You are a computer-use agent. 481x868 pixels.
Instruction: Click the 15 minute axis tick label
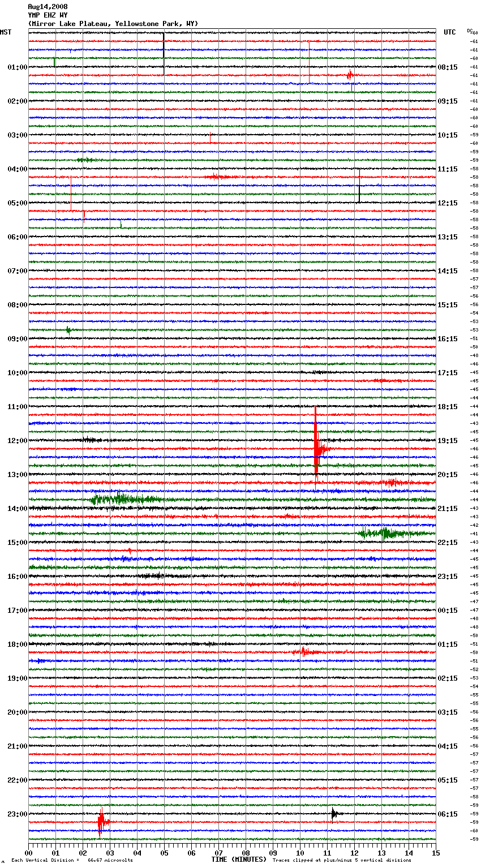click(x=436, y=853)
